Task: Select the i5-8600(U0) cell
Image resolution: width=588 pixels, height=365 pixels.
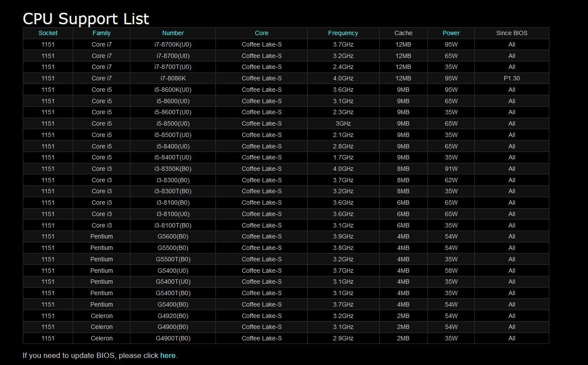Action: 173,101
